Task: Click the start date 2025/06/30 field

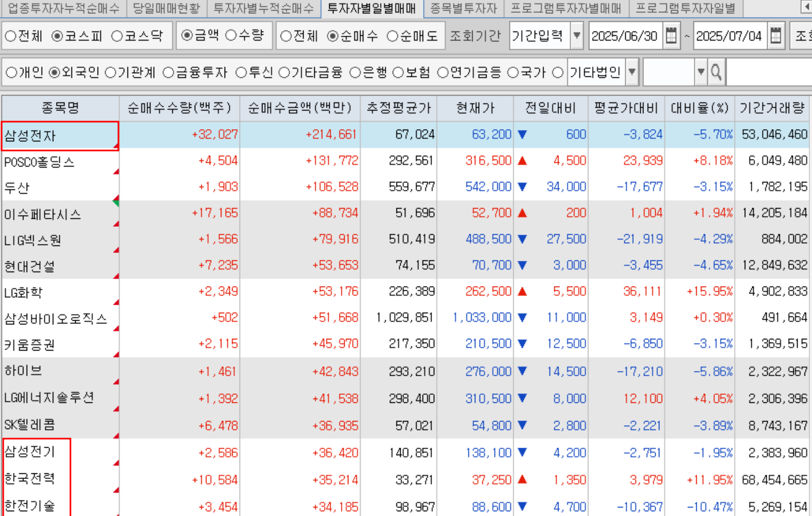Action: (x=625, y=36)
